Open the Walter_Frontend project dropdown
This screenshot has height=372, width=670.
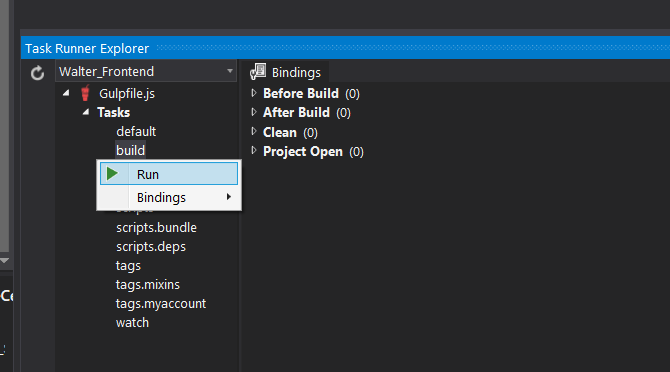(146, 71)
